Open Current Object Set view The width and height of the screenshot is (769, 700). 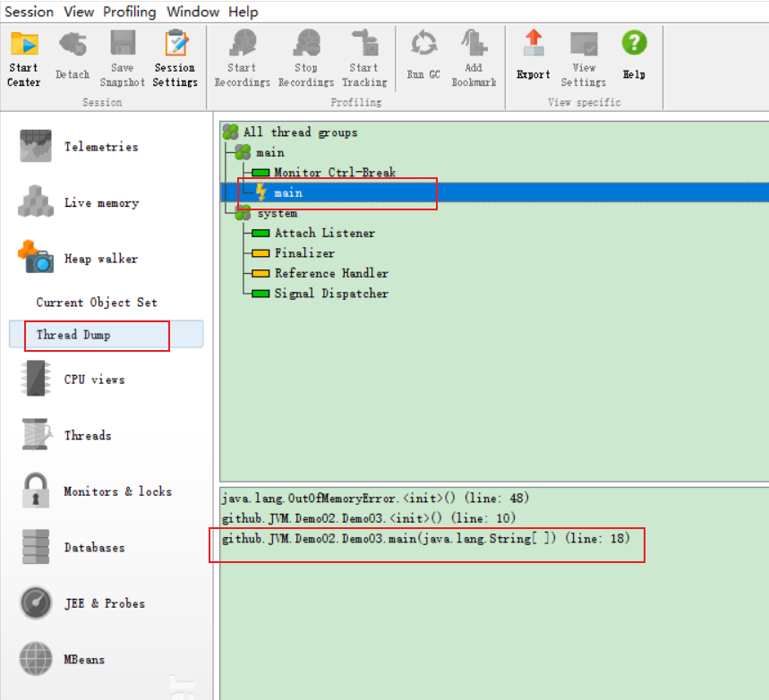[x=97, y=303]
